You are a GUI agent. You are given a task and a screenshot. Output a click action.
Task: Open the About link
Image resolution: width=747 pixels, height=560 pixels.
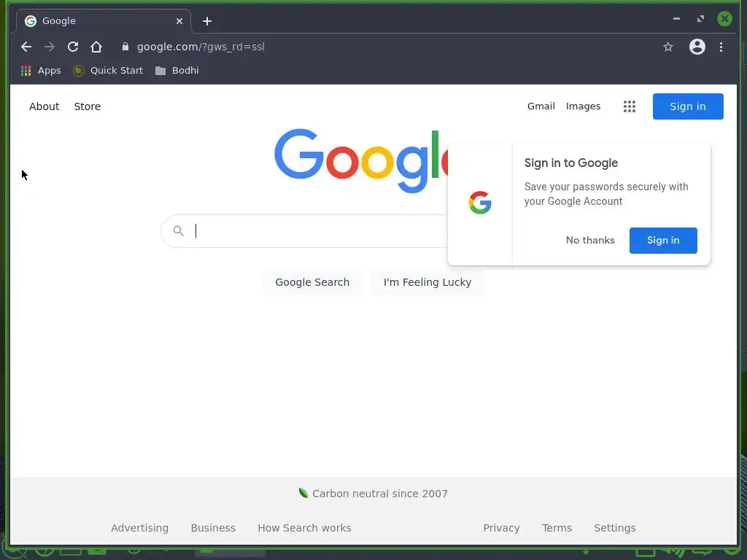pos(44,106)
